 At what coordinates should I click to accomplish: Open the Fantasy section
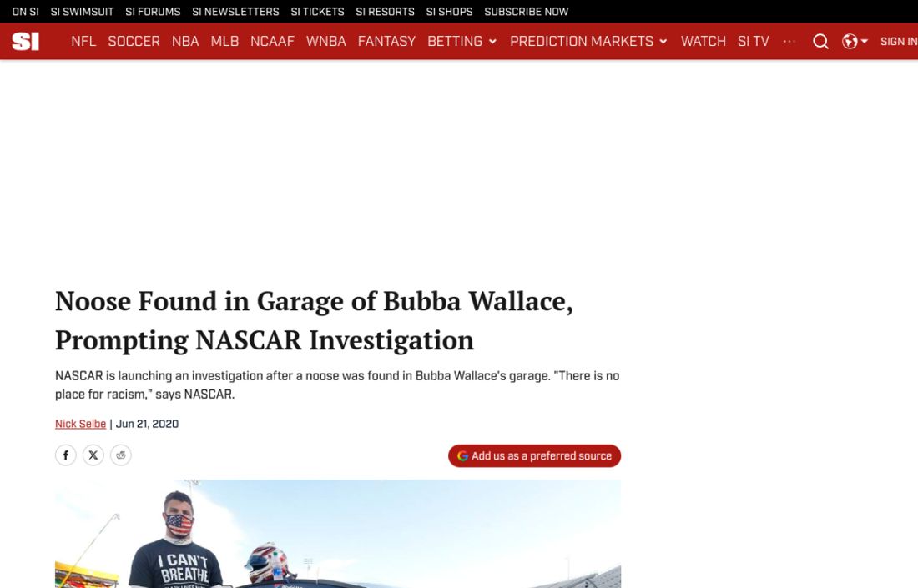point(386,42)
